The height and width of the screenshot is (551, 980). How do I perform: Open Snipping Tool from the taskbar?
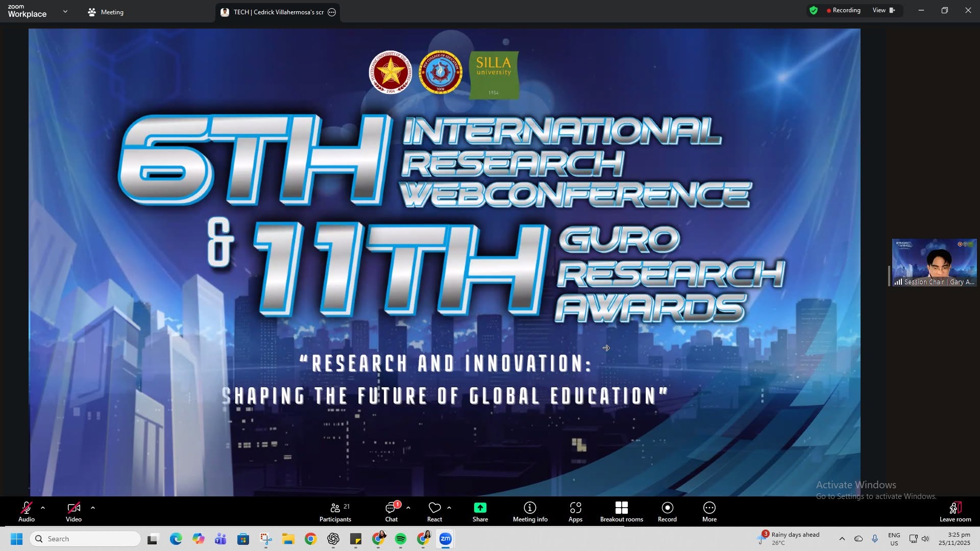pyautogui.click(x=266, y=539)
